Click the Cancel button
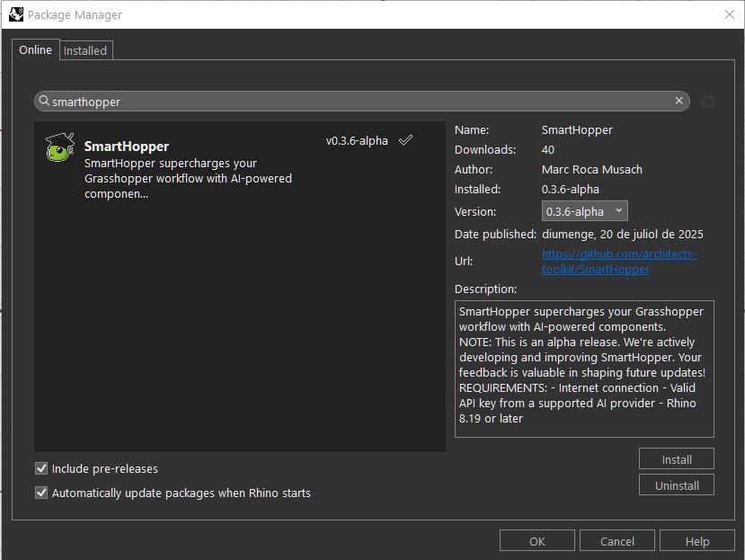The image size is (745, 560). click(616, 541)
